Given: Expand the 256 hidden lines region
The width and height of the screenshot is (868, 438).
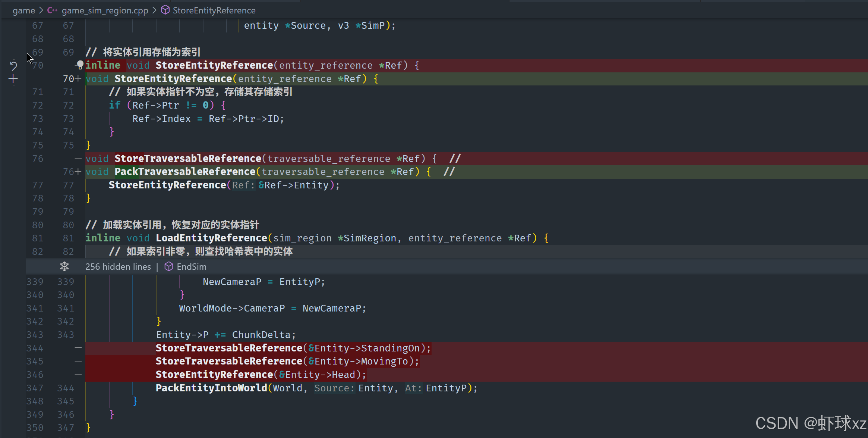Looking at the screenshot, I should [x=118, y=267].
